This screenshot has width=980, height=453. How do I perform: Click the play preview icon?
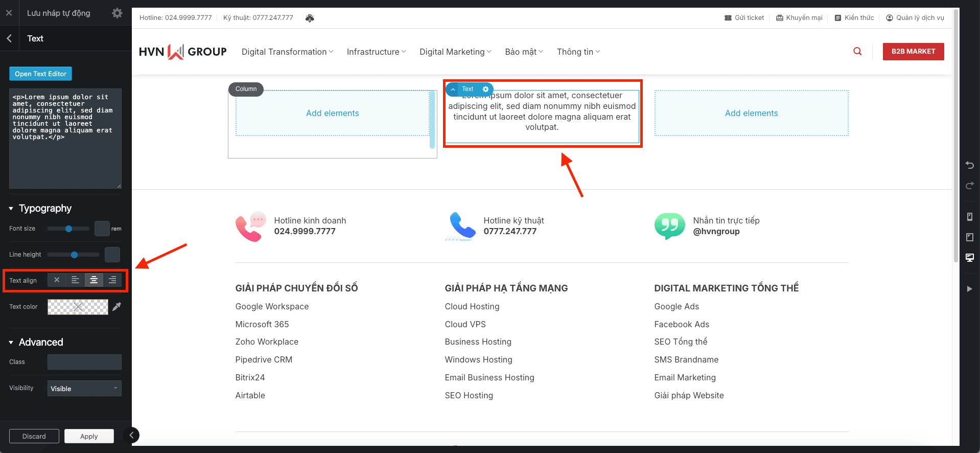(x=969, y=289)
